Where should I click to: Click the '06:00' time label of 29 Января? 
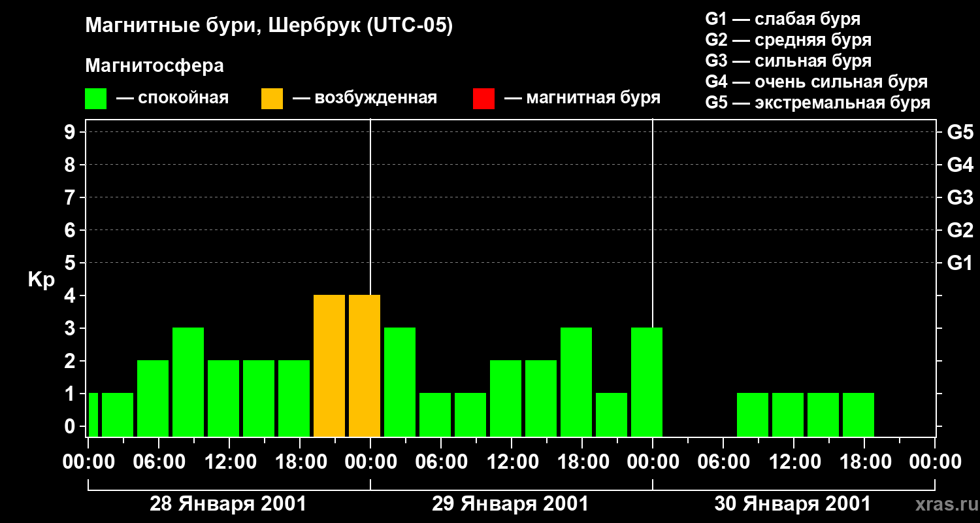(x=440, y=462)
